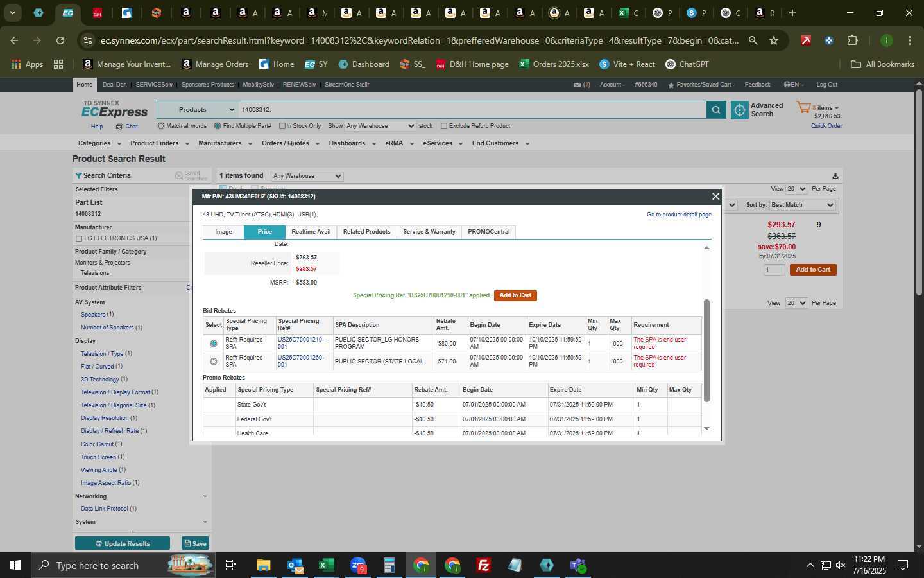Click the magnifier search button beside keyword field
This screenshot has height=578, width=924.
716,110
